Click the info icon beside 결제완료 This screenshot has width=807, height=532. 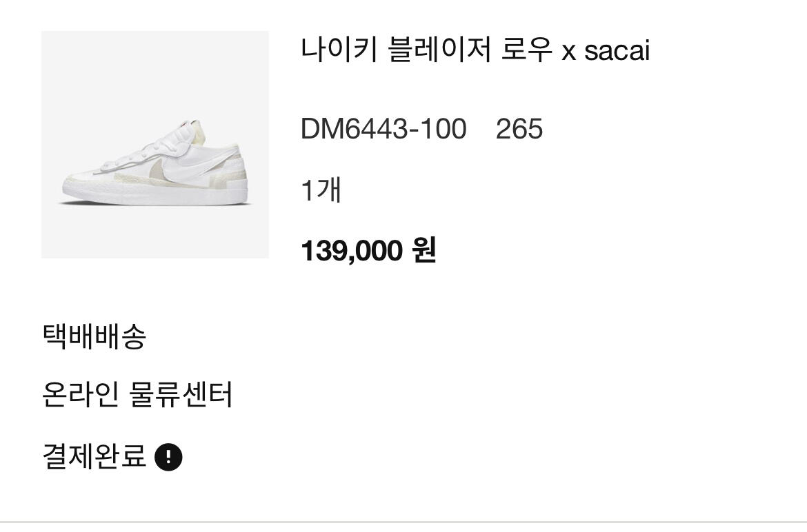pos(168,457)
